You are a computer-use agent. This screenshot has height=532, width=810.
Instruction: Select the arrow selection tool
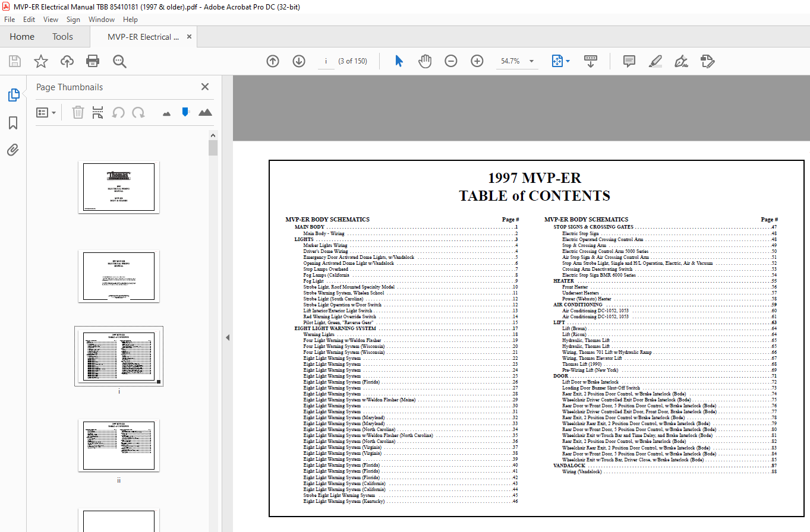(399, 61)
